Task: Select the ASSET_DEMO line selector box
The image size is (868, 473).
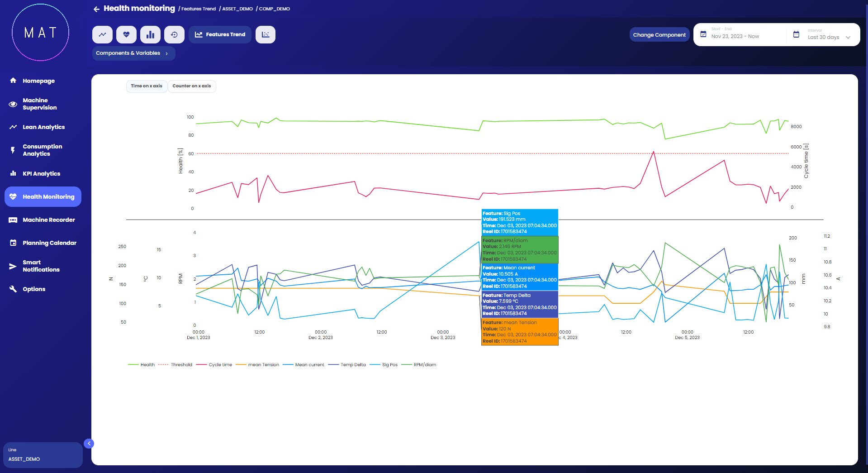Action: tap(43, 455)
